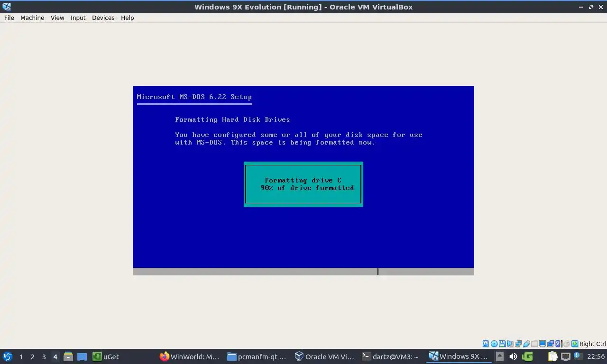
Task: Switch to Oracle VM VirtualBox Manager taskbar entry
Action: point(324,356)
